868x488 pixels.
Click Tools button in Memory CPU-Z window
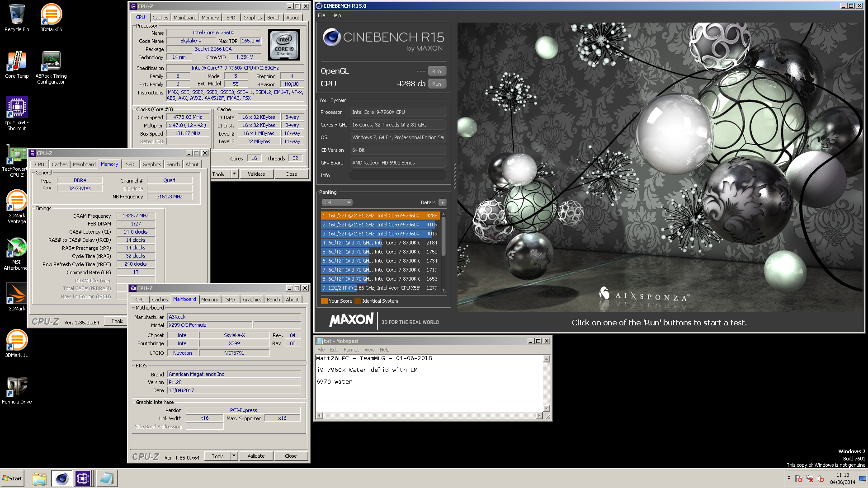[117, 321]
